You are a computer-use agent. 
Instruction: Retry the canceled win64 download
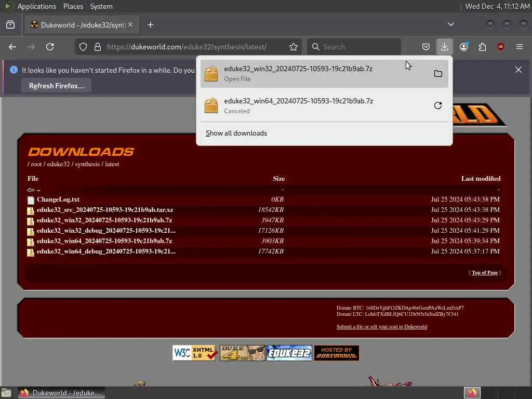point(438,105)
